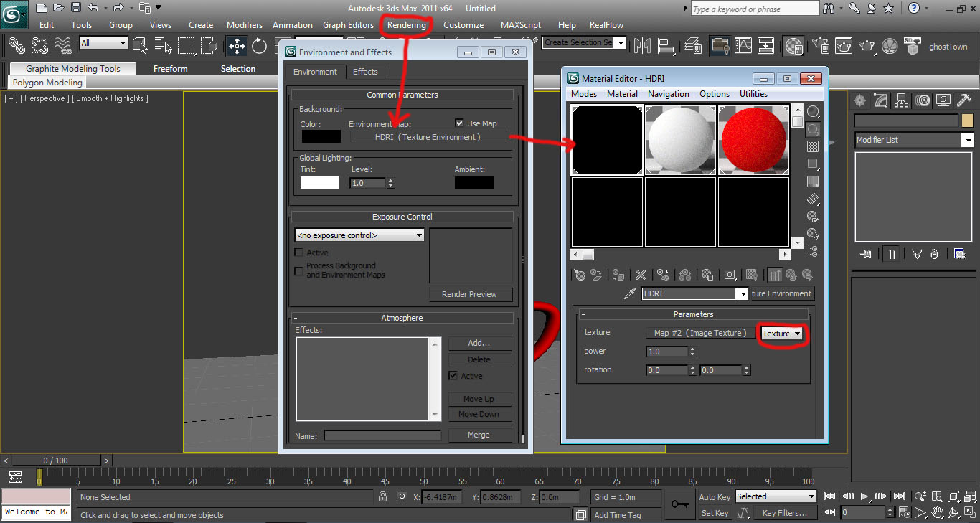The height and width of the screenshot is (523, 980).
Task: Undo the last scene operation
Action: coord(93,9)
